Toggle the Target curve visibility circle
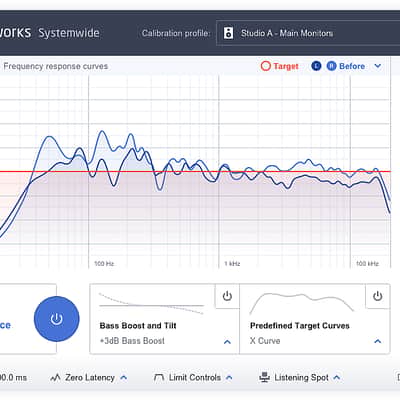The image size is (400, 400). (x=266, y=66)
